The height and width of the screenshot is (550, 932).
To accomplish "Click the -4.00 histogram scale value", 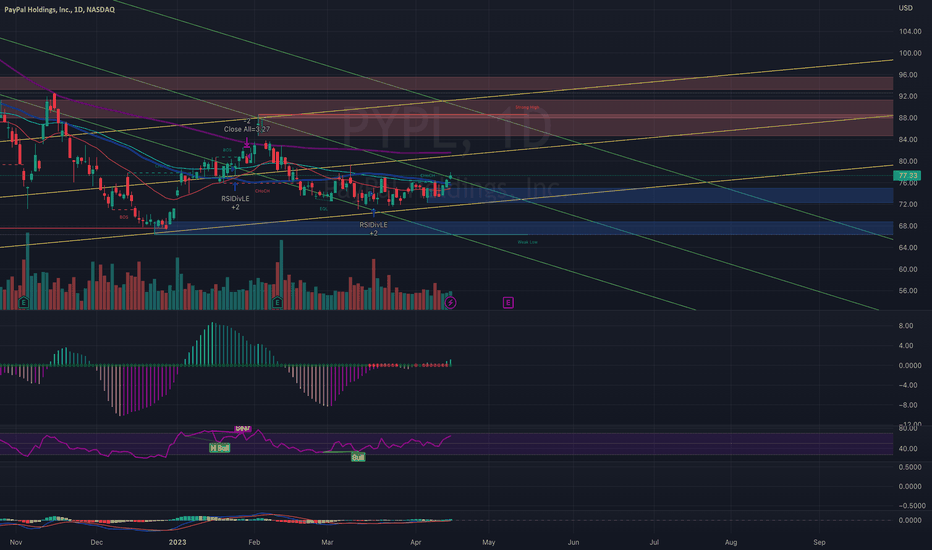I will [909, 385].
